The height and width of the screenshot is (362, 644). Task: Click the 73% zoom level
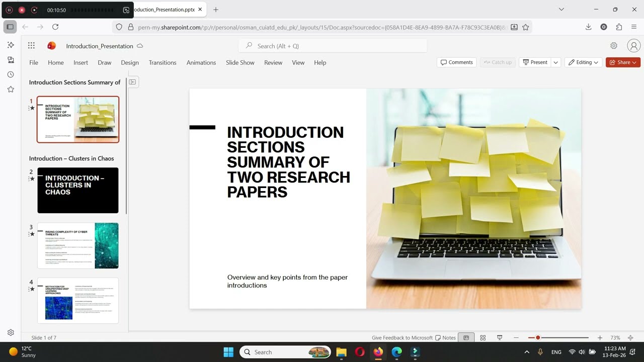[x=615, y=338]
